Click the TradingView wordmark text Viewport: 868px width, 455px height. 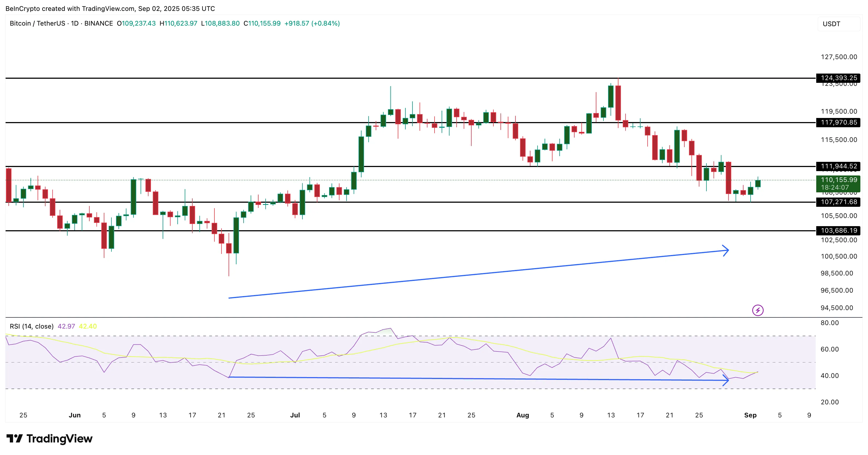pos(59,438)
